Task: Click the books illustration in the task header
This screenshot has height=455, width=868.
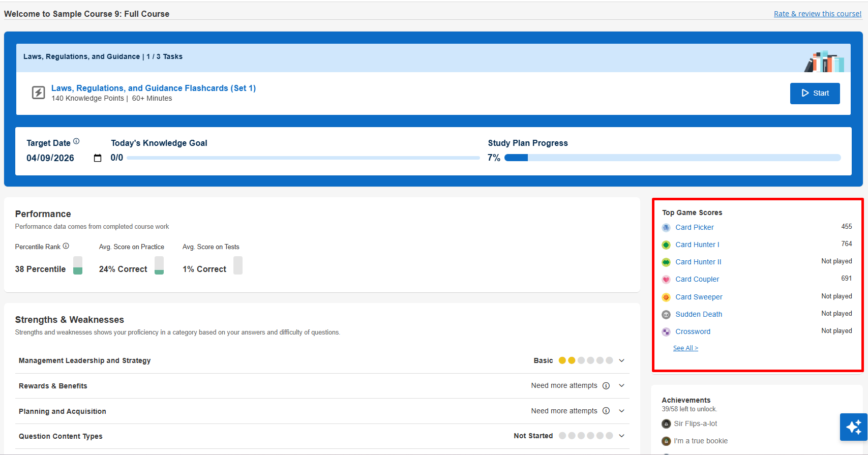Action: (x=824, y=62)
